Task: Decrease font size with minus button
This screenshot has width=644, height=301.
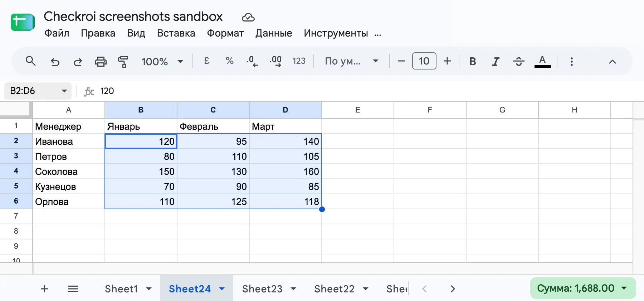Action: (x=401, y=61)
